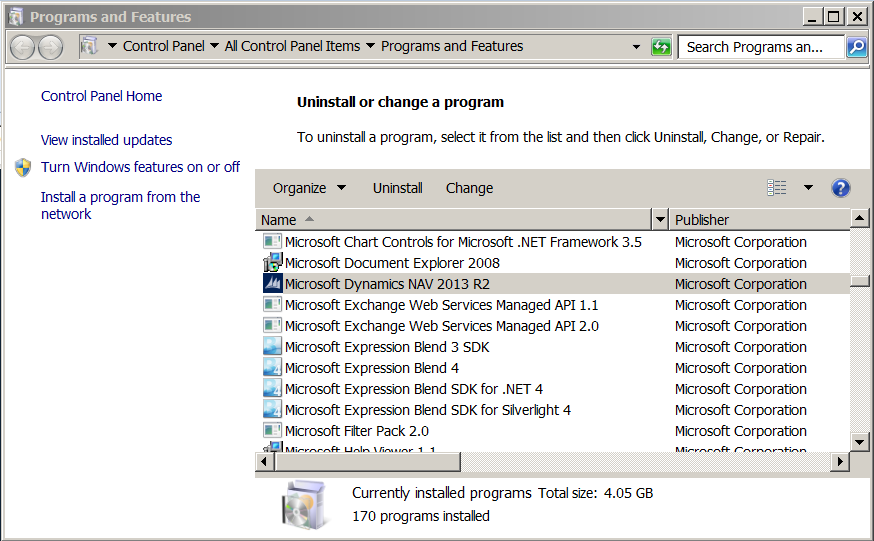The image size is (874, 541).
Task: Maximize the Programs and Features window
Action: coord(834,17)
